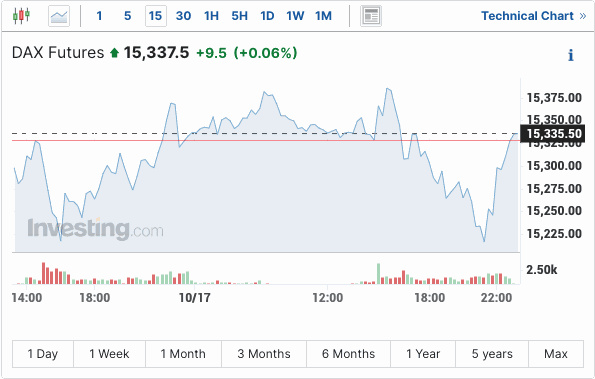Screen dimensions: 595x379
Task: Switch to area chart type
Action: pos(59,16)
